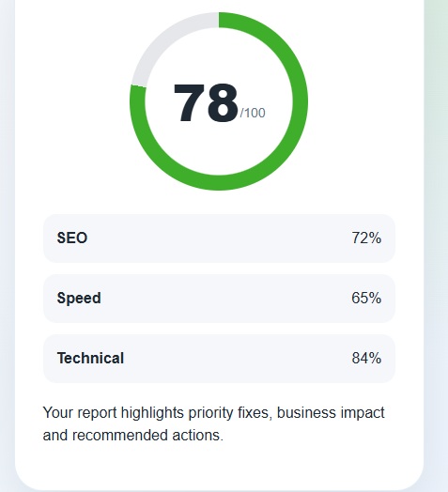Click the large 78 overall score number

(206, 103)
